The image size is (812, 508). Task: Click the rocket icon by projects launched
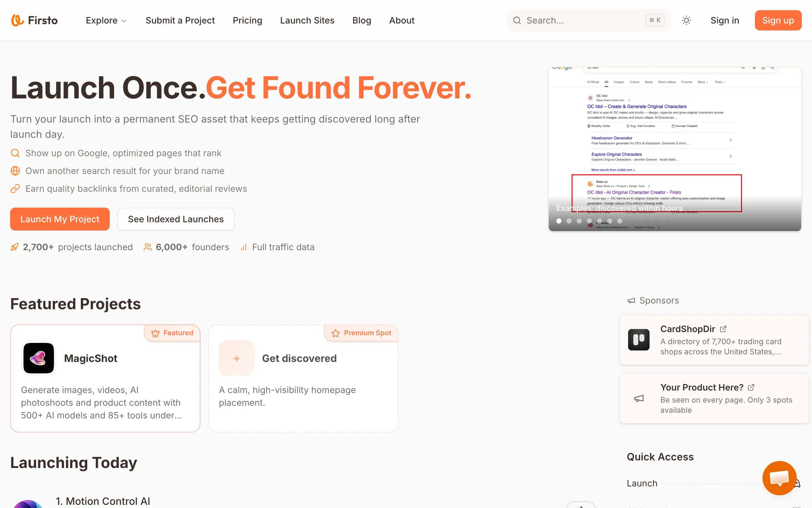click(14, 247)
